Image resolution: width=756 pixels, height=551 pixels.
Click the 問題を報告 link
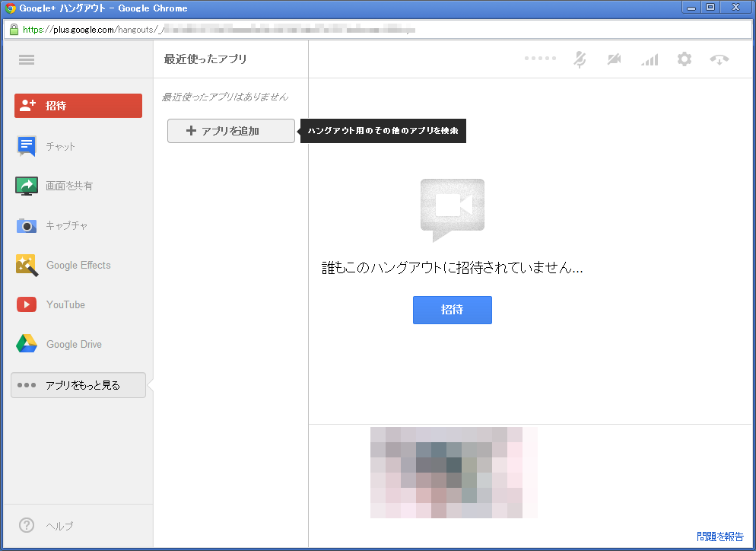coord(719,537)
